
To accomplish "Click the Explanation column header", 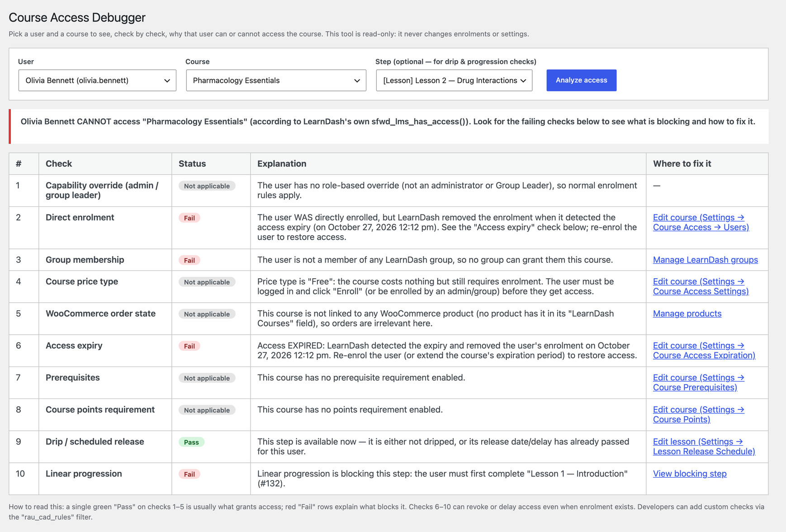I will [x=282, y=164].
